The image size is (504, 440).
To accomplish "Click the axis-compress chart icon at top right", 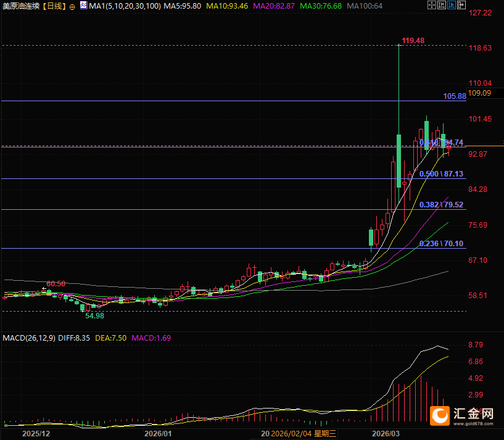I will pos(442,5).
